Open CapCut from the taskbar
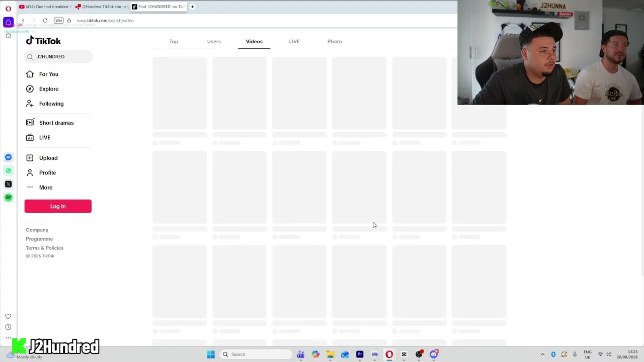 point(404,354)
